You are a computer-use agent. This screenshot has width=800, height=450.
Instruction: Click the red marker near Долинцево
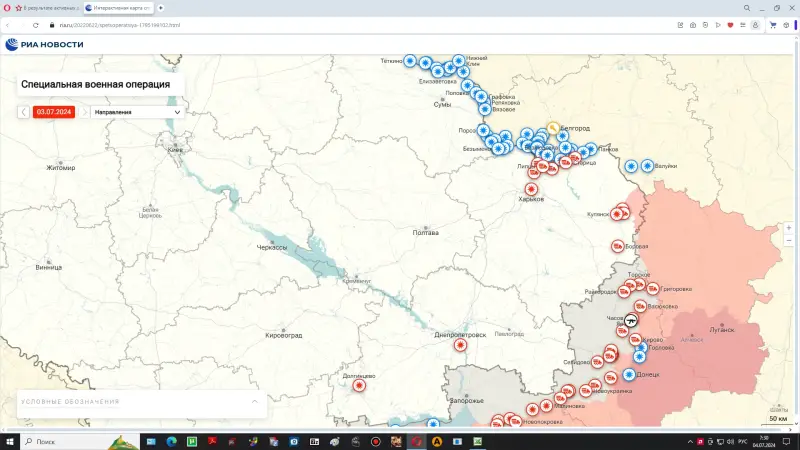[358, 386]
